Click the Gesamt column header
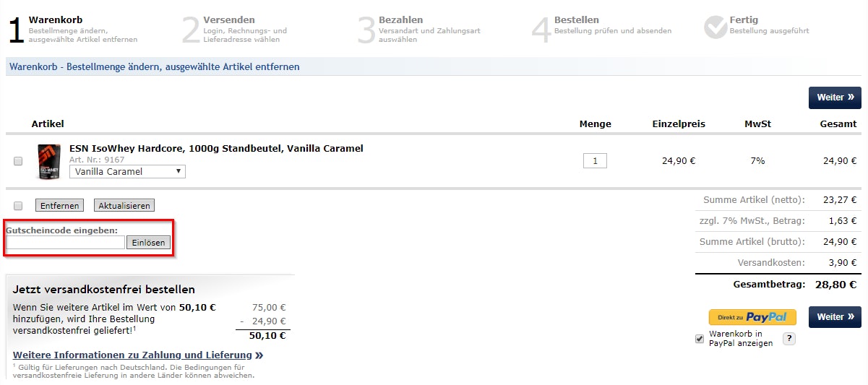The width and height of the screenshot is (868, 385). coord(838,124)
